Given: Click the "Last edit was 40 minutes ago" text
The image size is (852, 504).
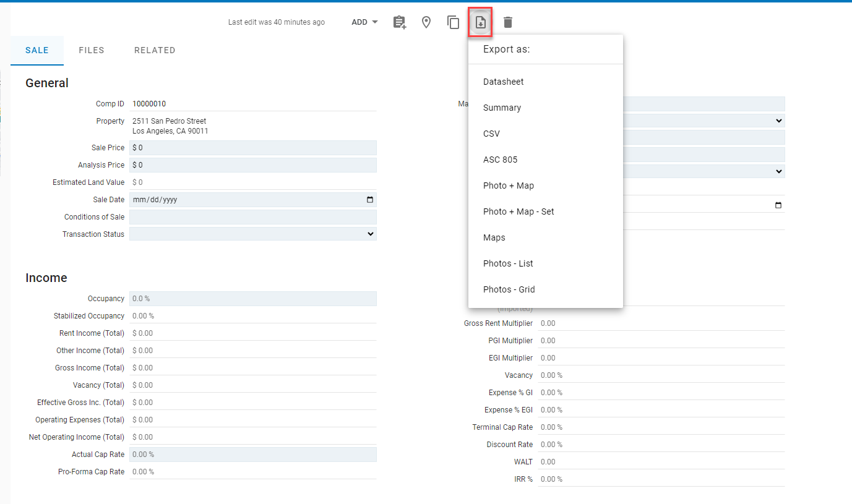Looking at the screenshot, I should coord(277,22).
